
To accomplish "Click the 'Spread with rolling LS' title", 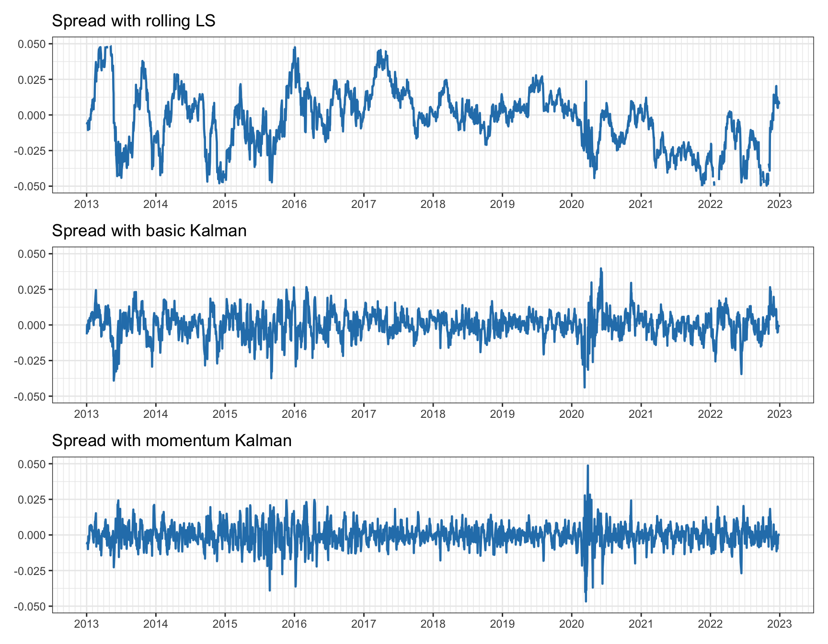I will (x=134, y=21).
